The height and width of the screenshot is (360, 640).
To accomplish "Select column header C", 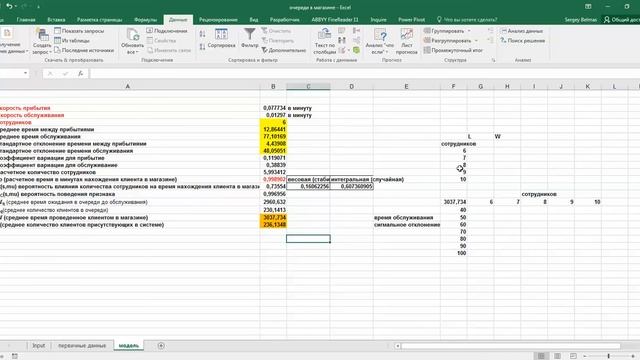I will 308,87.
